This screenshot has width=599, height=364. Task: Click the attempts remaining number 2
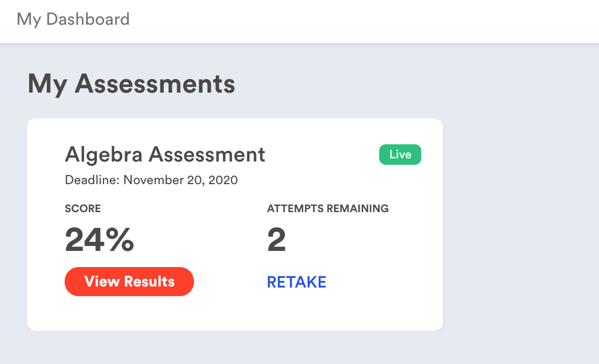(276, 240)
